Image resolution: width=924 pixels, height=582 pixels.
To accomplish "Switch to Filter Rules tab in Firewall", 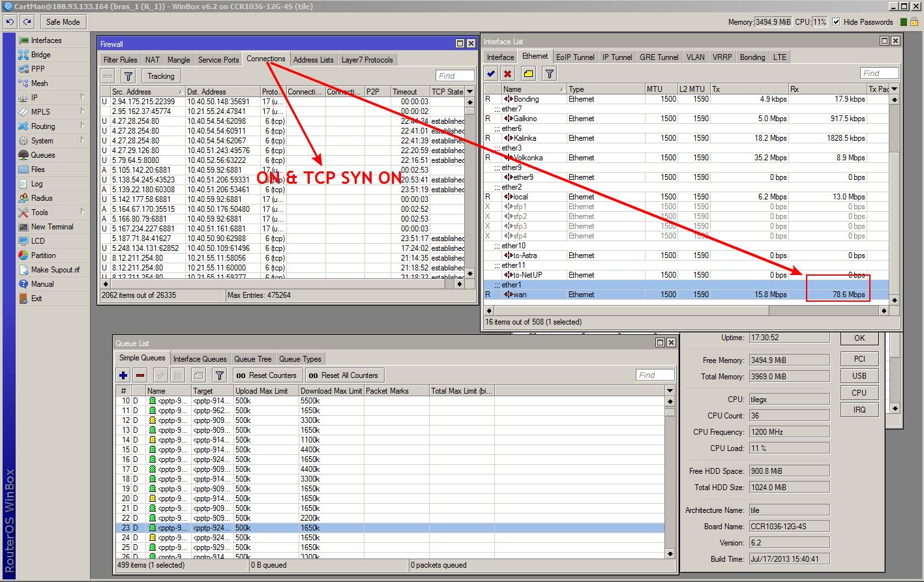I will (x=121, y=60).
